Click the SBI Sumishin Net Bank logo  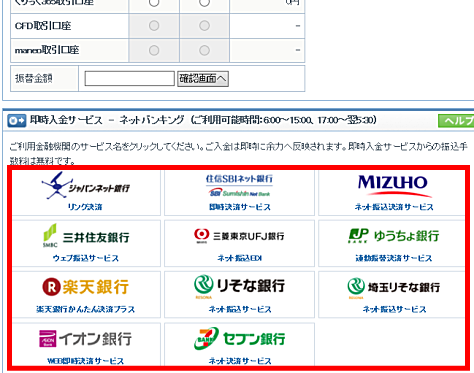point(239,185)
